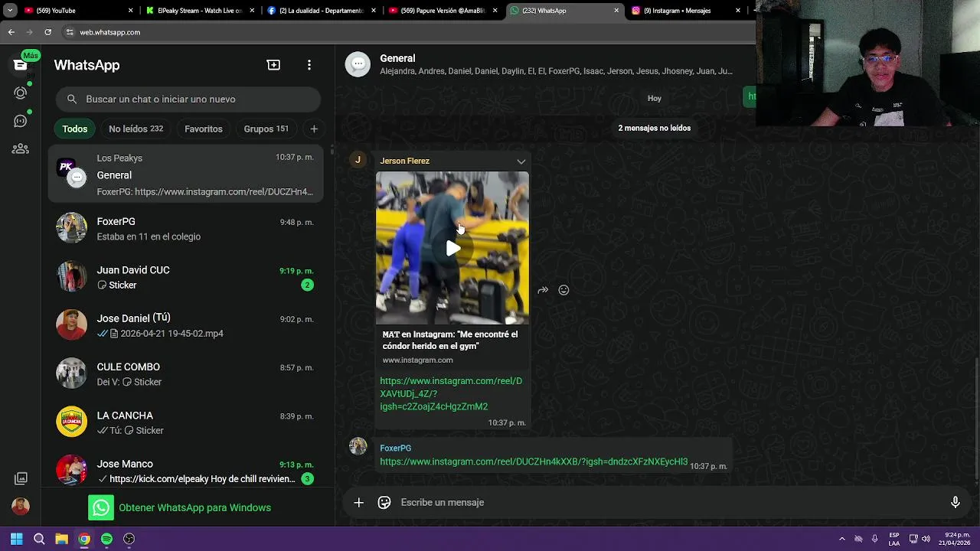
Task: Open the new chat icon
Action: (x=273, y=65)
